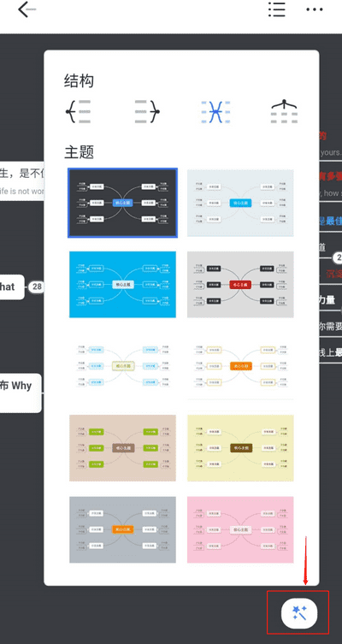Choose the slate gray theme with orange center
Viewport: 342px width, 644px height.
123,529
